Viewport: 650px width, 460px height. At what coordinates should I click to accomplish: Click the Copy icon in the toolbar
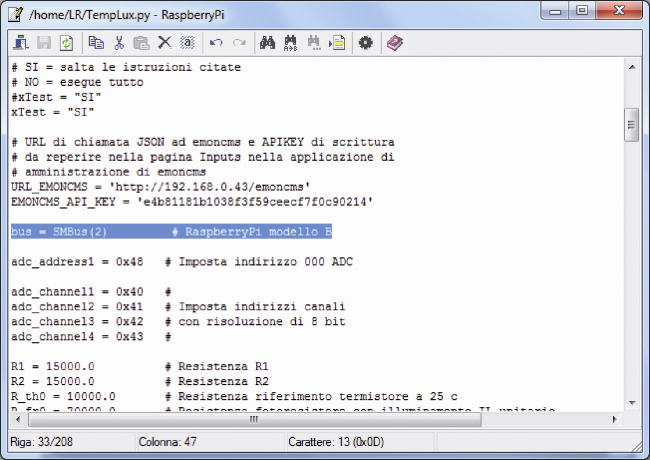96,43
